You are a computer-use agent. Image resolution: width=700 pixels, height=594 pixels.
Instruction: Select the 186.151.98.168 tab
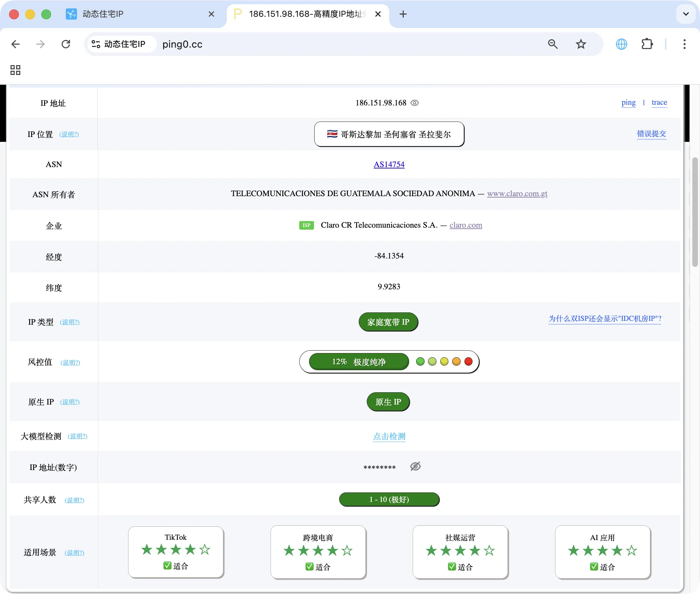(307, 14)
